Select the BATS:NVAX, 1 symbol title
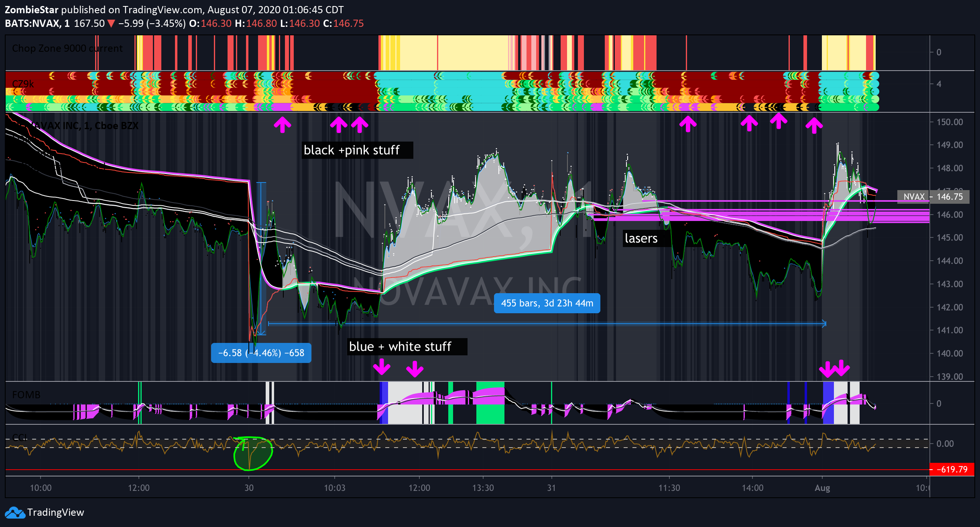The height and width of the screenshot is (527, 980). pos(37,23)
